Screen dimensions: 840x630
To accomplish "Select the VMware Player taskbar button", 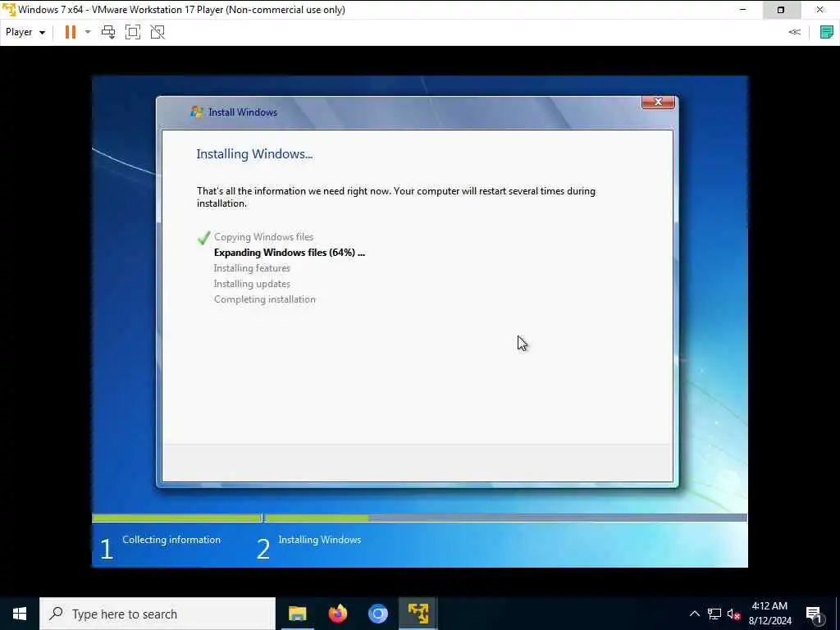I will (x=418, y=614).
